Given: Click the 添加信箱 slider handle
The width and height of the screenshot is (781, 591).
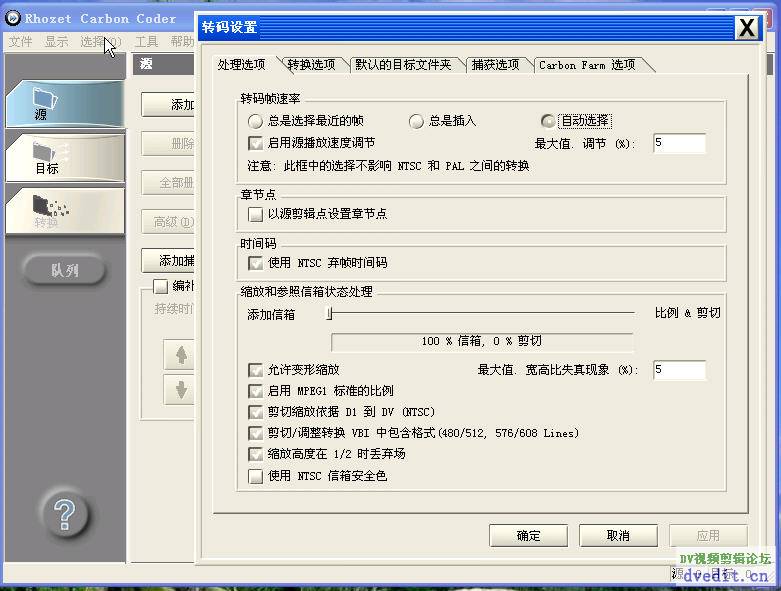Looking at the screenshot, I should [329, 313].
